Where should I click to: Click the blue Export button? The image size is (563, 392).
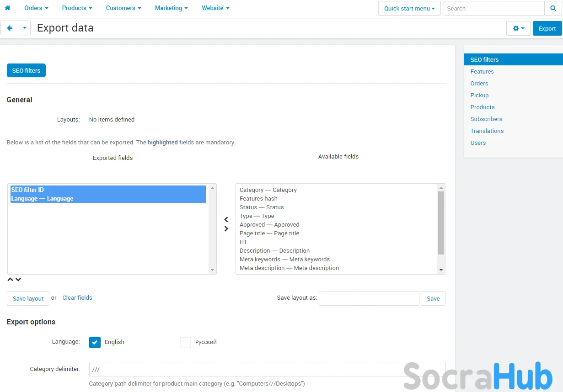pos(547,28)
